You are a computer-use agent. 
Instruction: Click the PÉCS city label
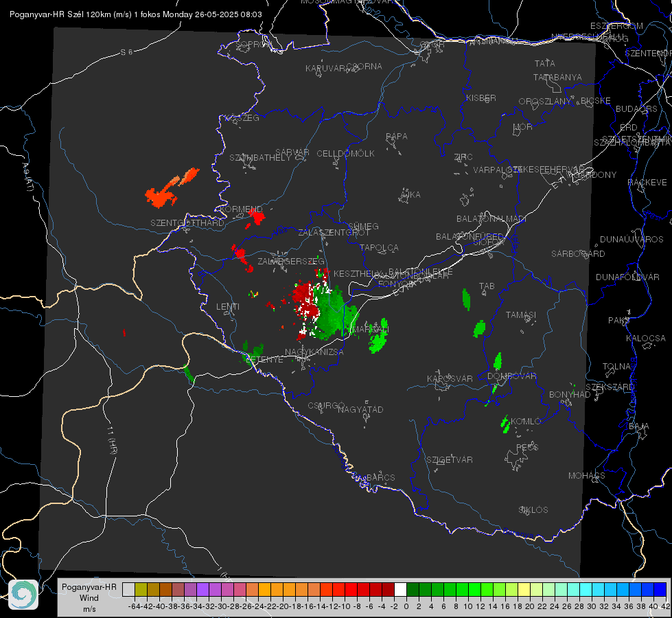click(x=527, y=447)
